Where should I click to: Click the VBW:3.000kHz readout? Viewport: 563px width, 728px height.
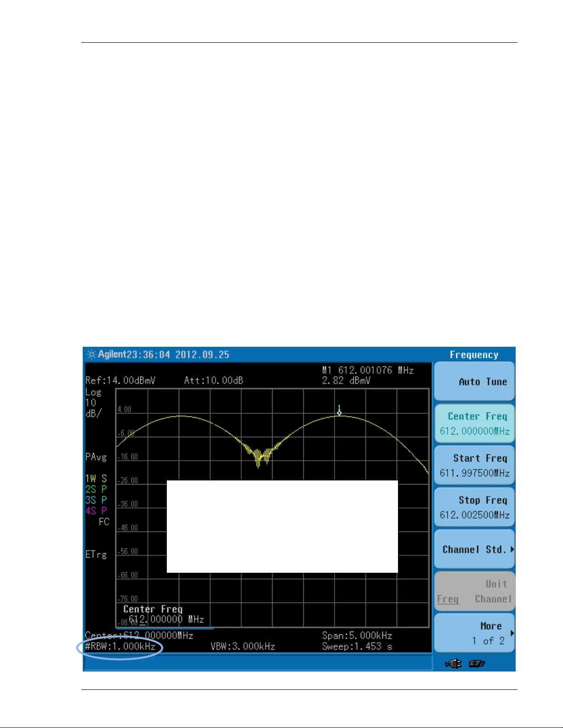243,646
